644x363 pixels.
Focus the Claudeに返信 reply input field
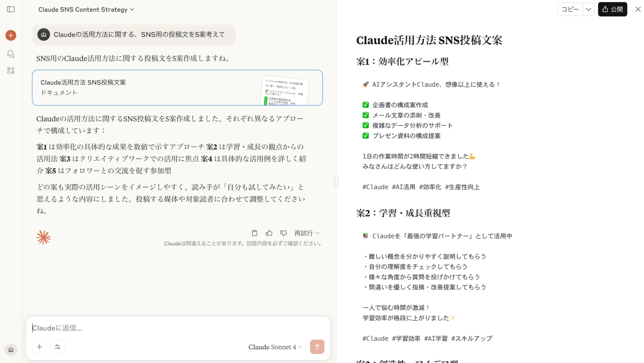click(x=178, y=328)
